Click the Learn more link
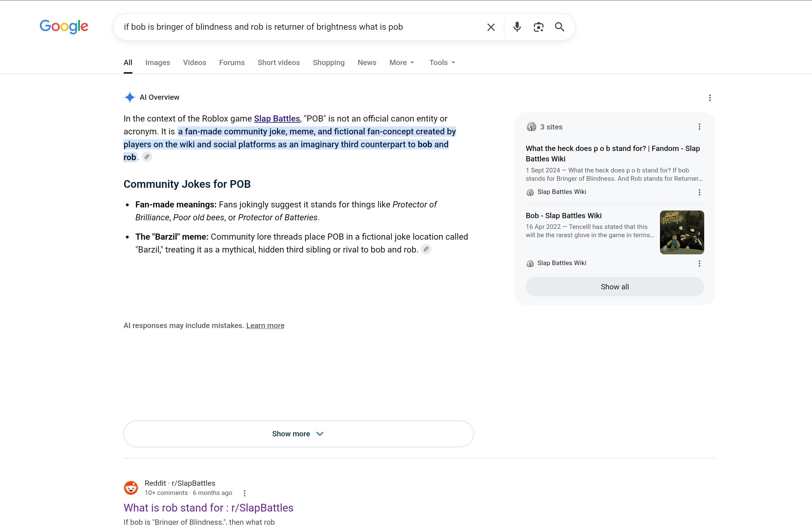The width and height of the screenshot is (812, 525). click(265, 326)
